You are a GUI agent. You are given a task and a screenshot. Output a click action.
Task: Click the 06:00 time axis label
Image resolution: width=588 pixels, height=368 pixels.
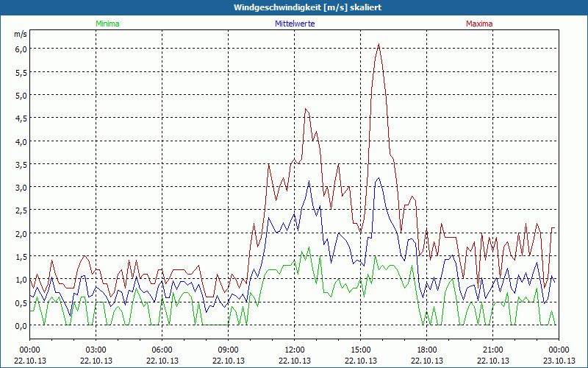[x=162, y=350]
